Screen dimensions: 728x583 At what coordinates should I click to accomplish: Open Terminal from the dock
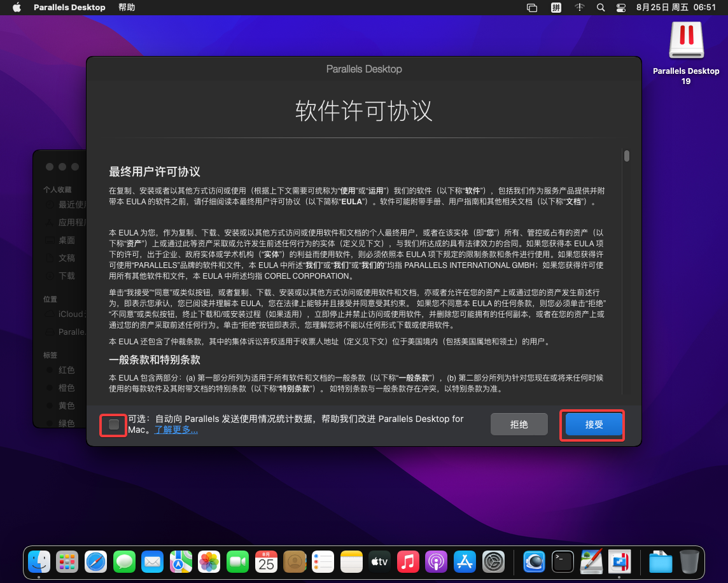coord(563,562)
